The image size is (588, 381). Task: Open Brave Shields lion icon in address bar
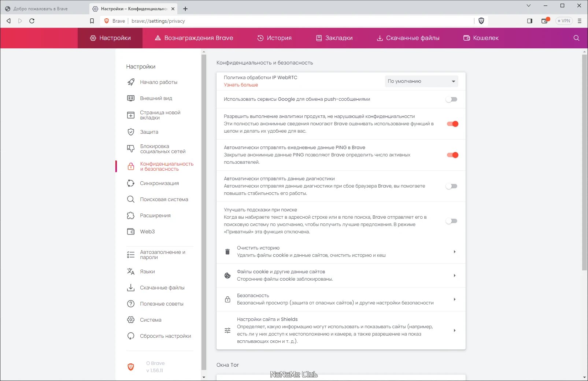[481, 21]
